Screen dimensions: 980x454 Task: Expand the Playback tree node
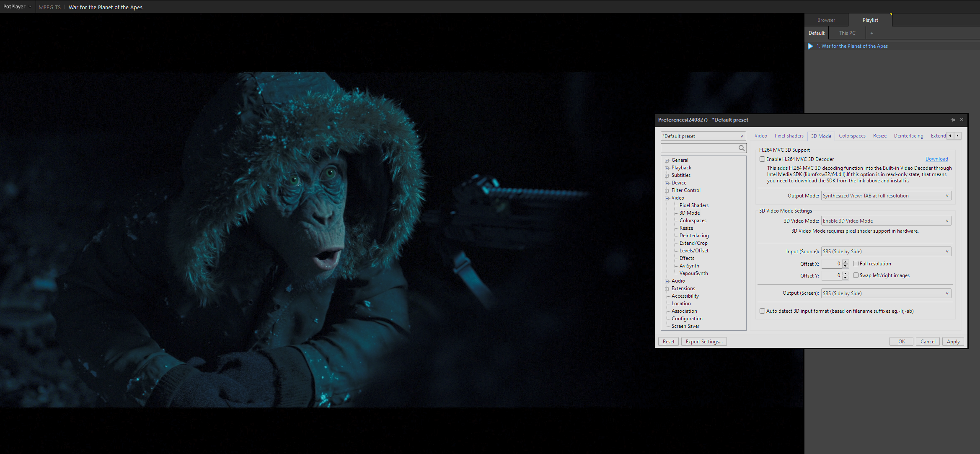pyautogui.click(x=667, y=168)
